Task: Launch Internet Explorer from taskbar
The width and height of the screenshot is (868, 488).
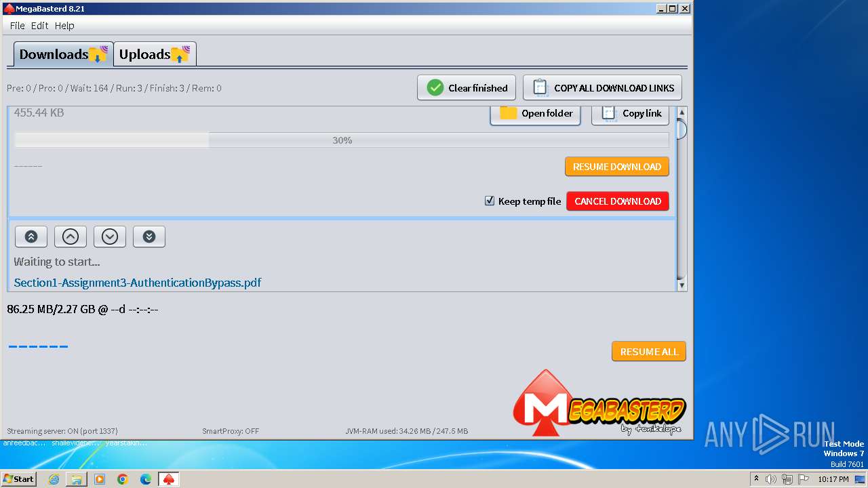Action: [54, 479]
